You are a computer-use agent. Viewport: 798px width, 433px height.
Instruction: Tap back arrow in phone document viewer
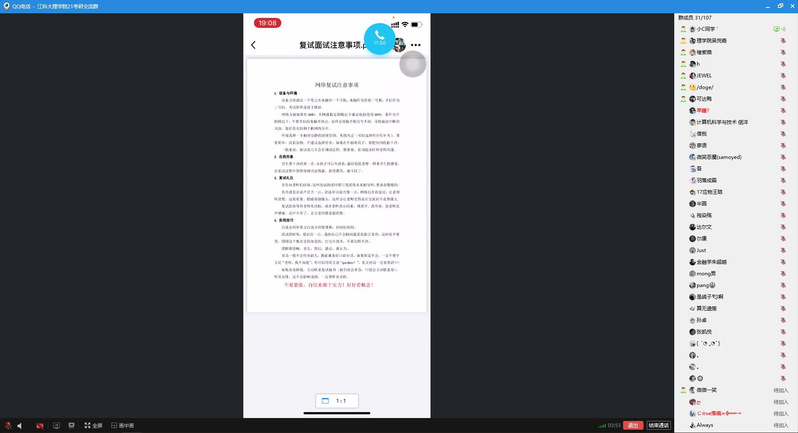pyautogui.click(x=254, y=45)
